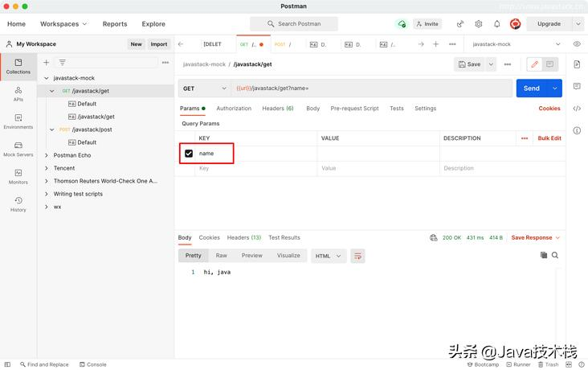Switch to the request Body tab
588x370 pixels.
point(312,108)
